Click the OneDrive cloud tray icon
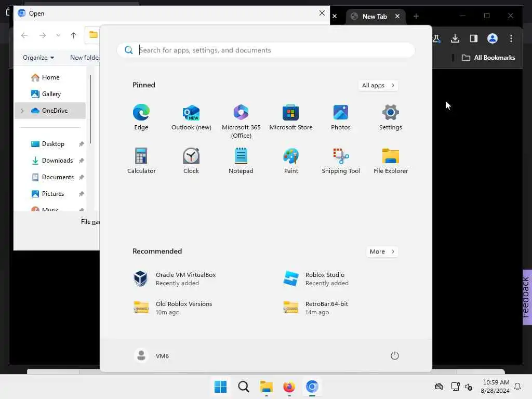The width and height of the screenshot is (532, 399). pos(439,387)
